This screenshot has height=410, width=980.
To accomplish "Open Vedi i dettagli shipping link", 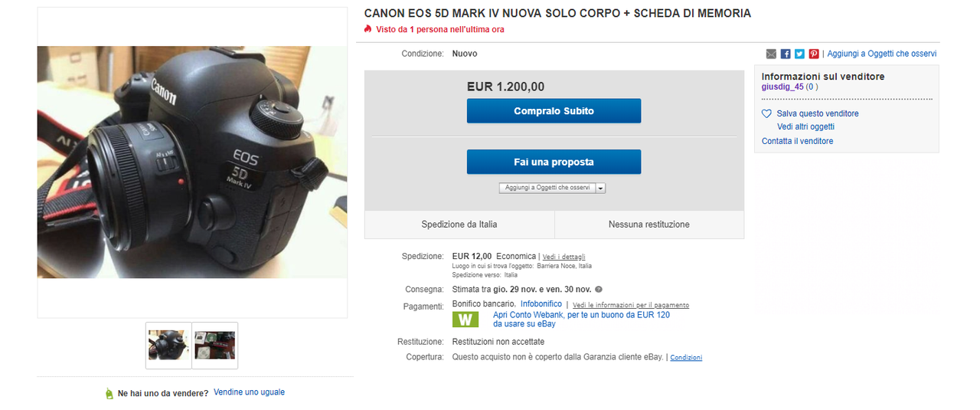I will (564, 257).
